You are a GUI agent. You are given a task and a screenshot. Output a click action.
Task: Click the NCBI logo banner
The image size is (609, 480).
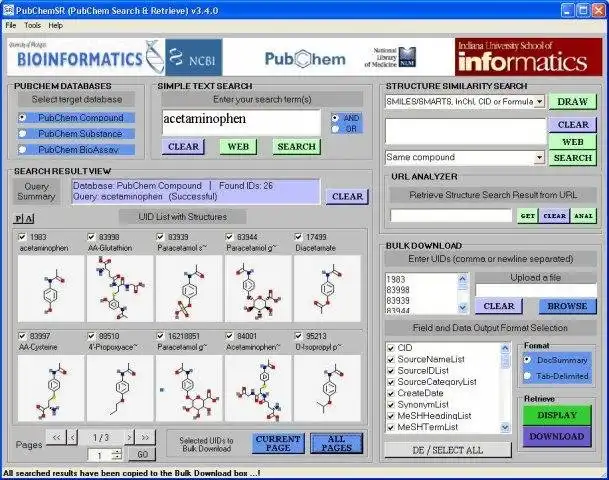[193, 57]
